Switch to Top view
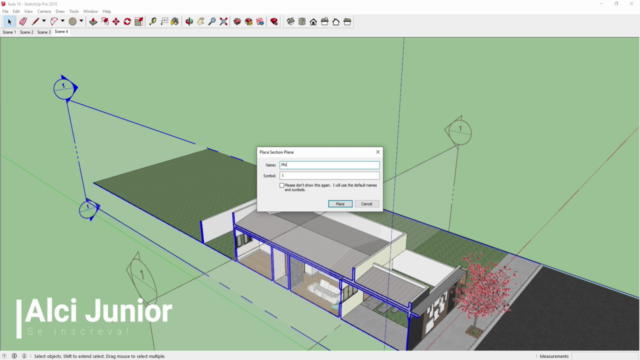The width and height of the screenshot is (640, 360). [x=302, y=22]
